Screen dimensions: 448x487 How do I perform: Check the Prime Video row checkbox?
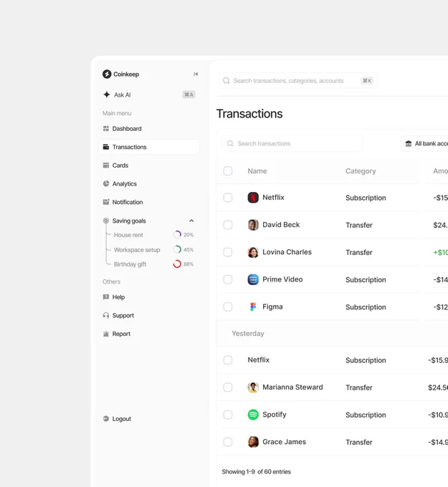228,279
